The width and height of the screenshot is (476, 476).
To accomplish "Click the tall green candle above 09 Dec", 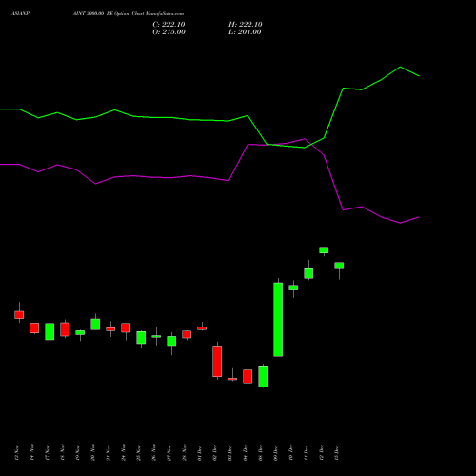I will pos(278,320).
